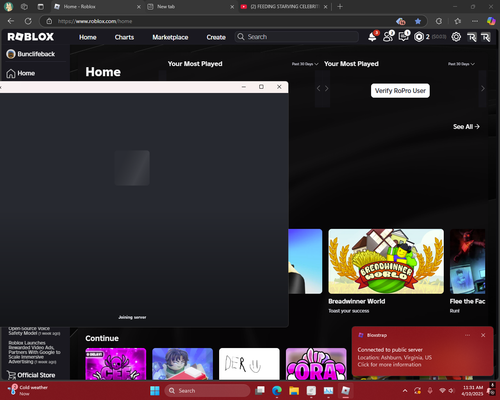Open the browser extensions icon
This screenshot has height=400, width=500.
click(439, 21)
